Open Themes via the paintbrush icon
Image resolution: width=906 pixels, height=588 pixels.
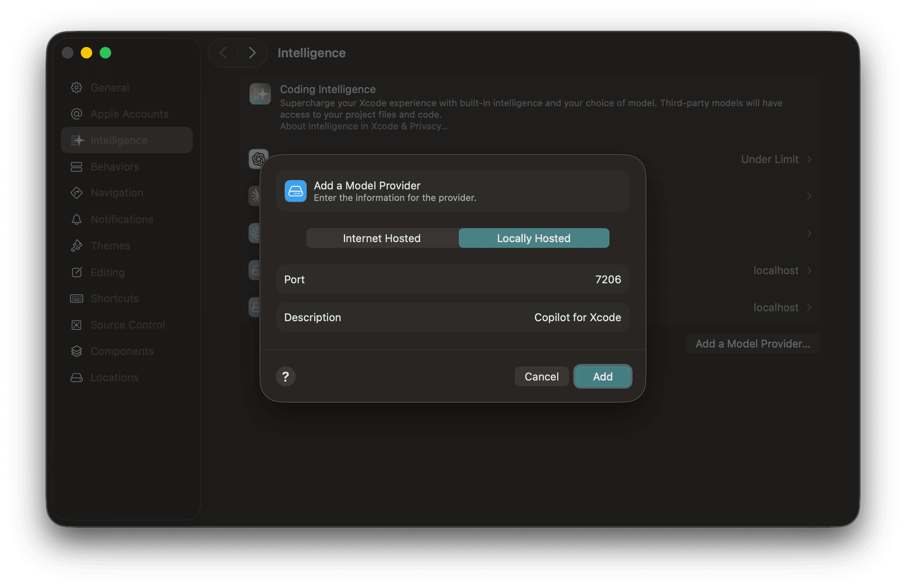77,245
